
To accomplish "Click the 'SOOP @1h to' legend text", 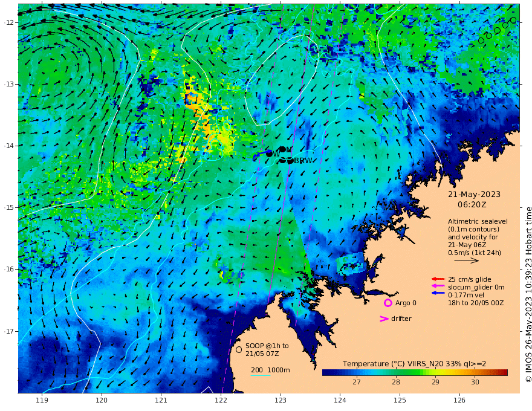I will 267,346.
